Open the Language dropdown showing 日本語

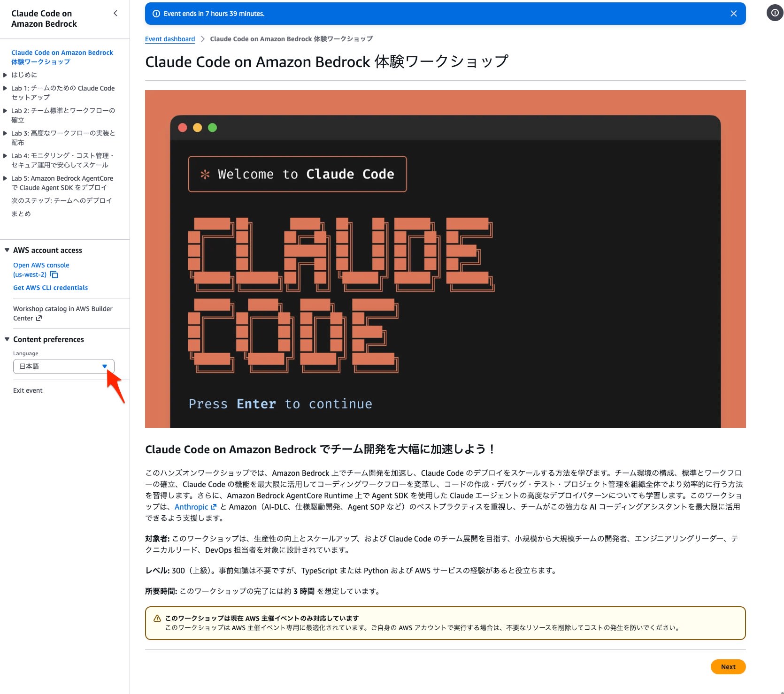pos(64,366)
